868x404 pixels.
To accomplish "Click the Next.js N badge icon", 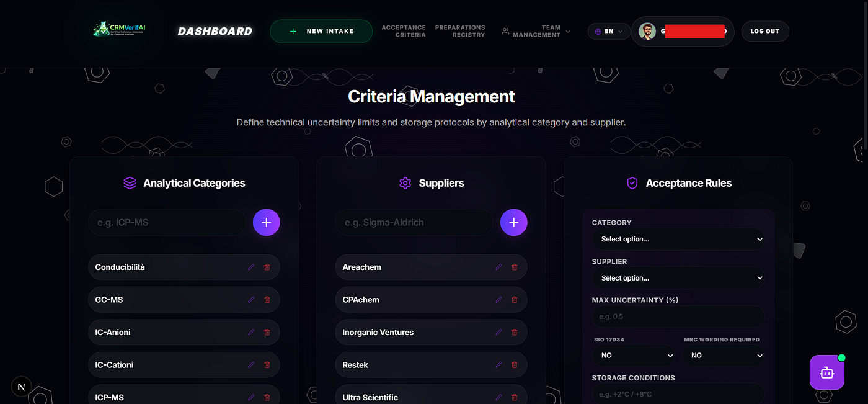I will click(x=22, y=386).
